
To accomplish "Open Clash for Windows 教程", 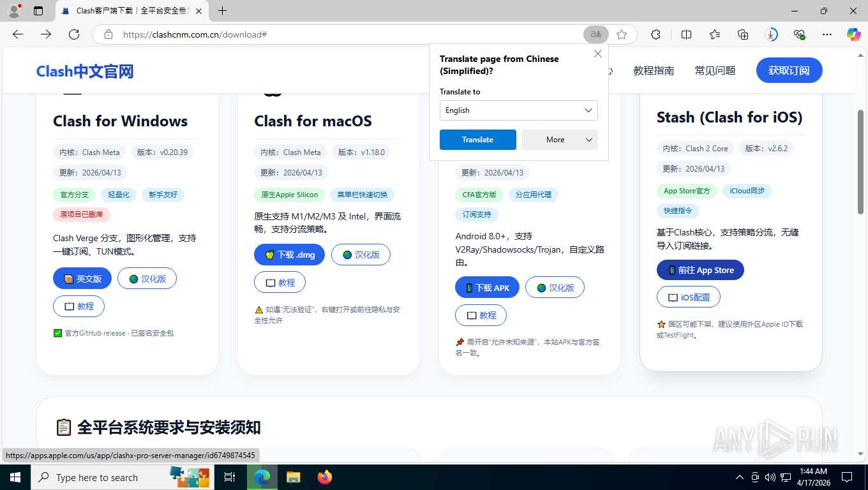I will tap(79, 306).
